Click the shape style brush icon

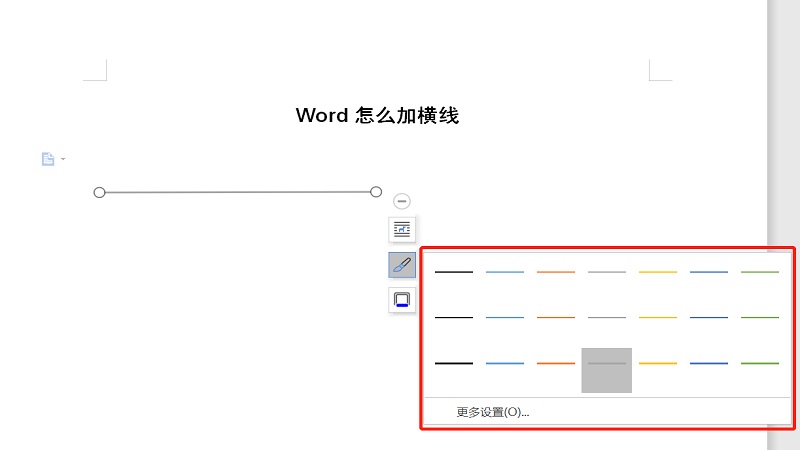(x=402, y=265)
